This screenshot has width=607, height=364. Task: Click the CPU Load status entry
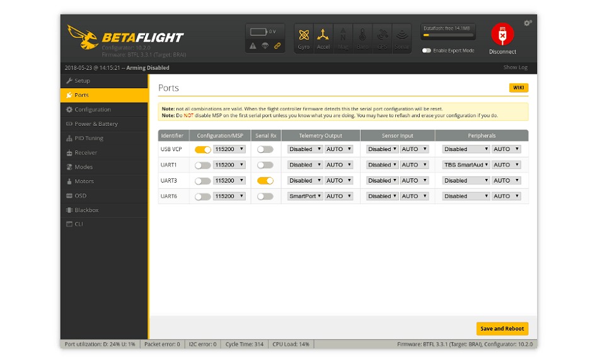pyautogui.click(x=291, y=344)
